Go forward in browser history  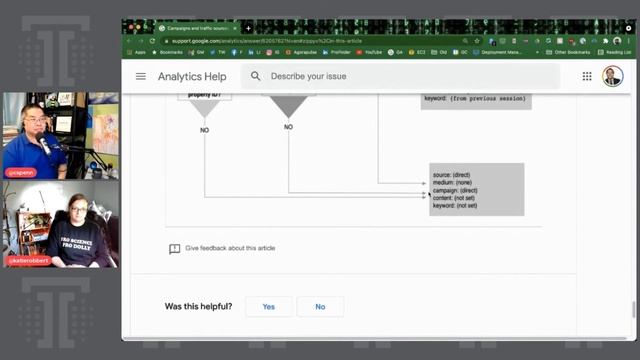tap(140, 41)
